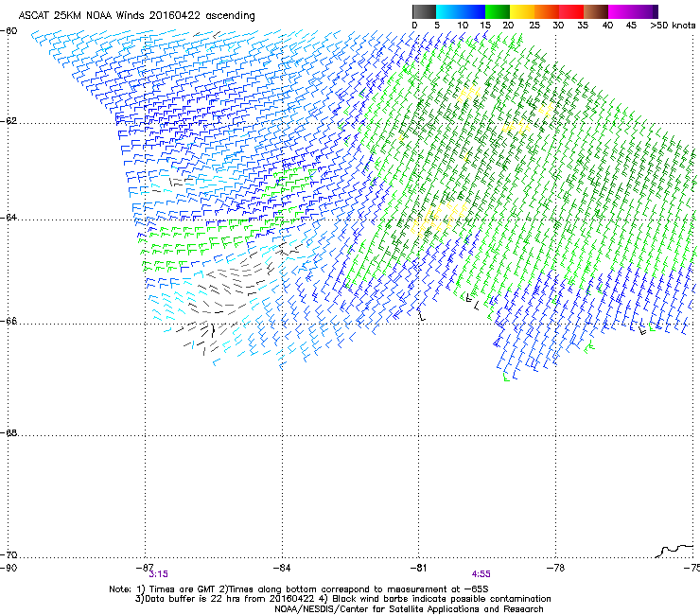
Task: Click the -78 longitude axis label
Action: (555, 567)
